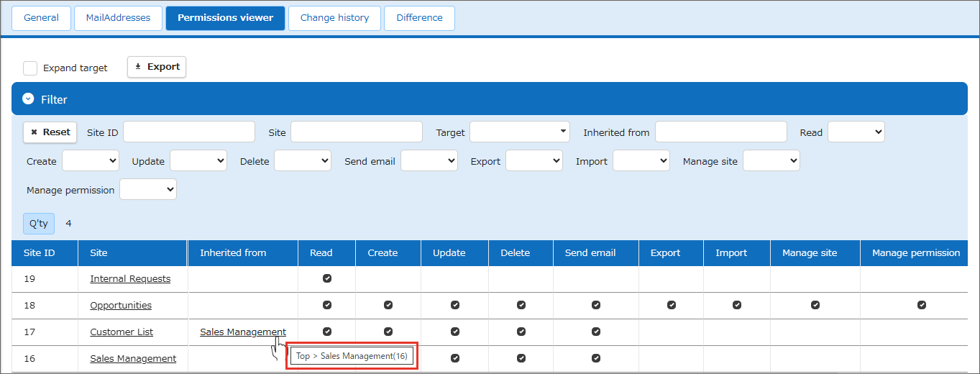Focus the Site filter text field
The height and width of the screenshot is (374, 980).
tap(357, 132)
